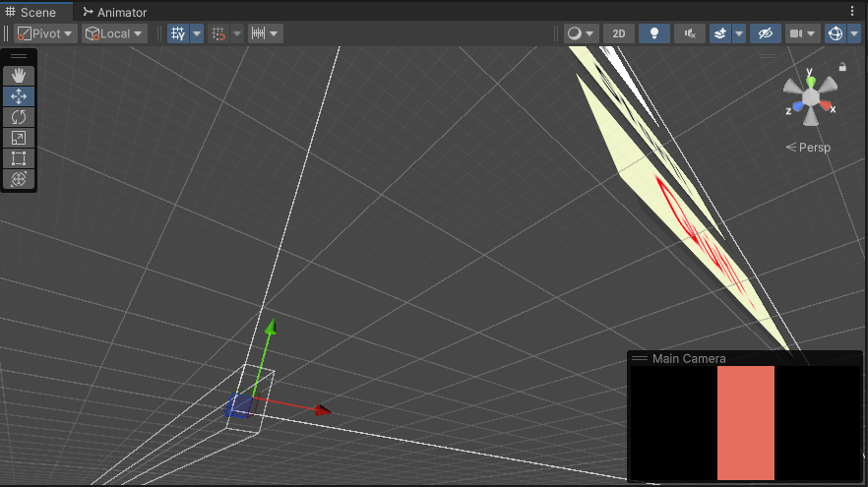Open draw mode shading dropdown

tap(582, 33)
